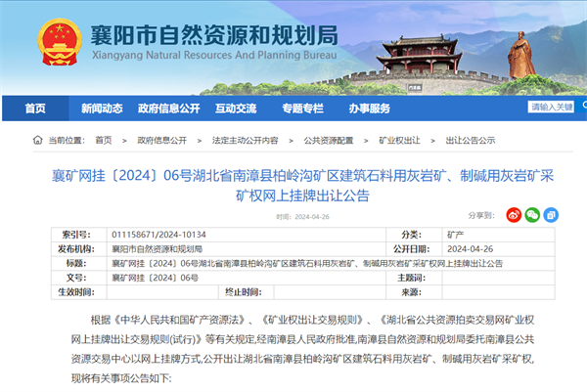Open 出让公告公示 breadcrumb link
The image size is (587, 392).
pos(471,140)
